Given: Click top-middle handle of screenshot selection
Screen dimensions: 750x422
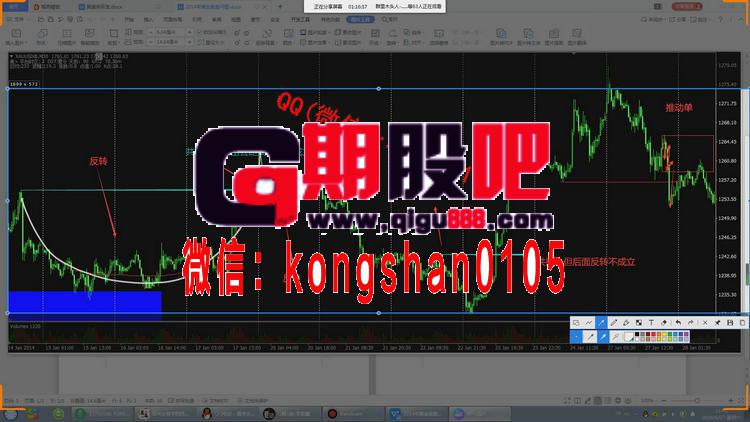Looking at the screenshot, I should [379, 89].
